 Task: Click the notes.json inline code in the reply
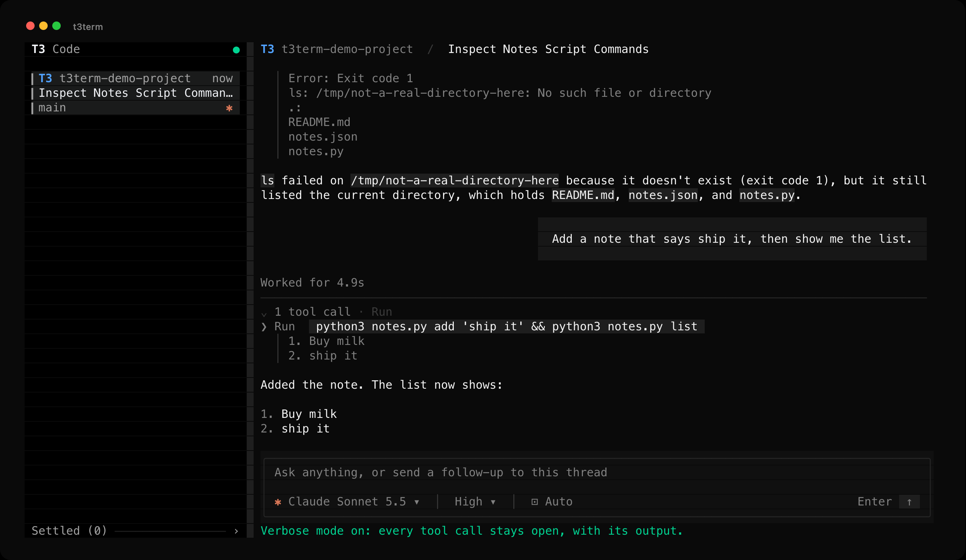point(663,195)
